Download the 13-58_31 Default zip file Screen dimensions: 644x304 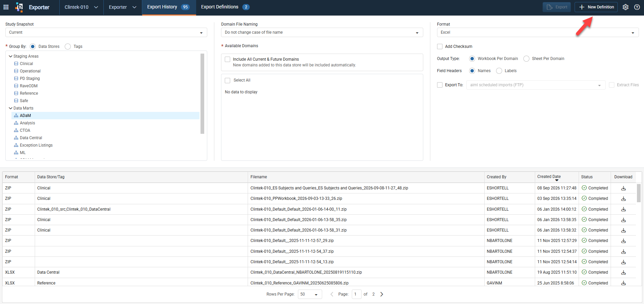(x=623, y=231)
